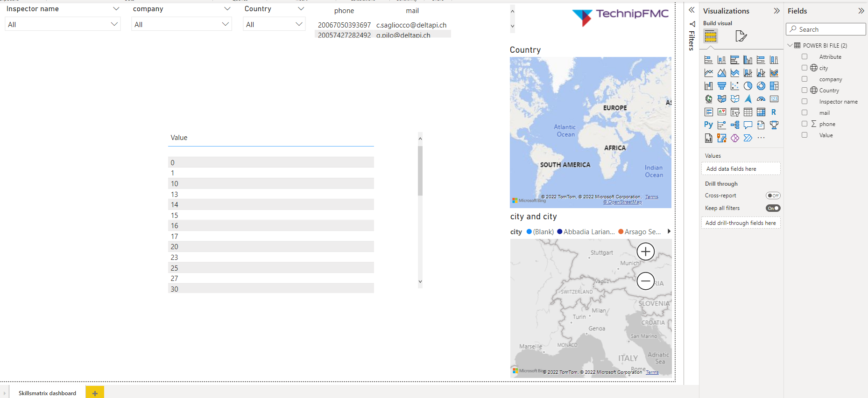Expand the Filters pane
Screen dimensions: 868x398
[x=692, y=10]
